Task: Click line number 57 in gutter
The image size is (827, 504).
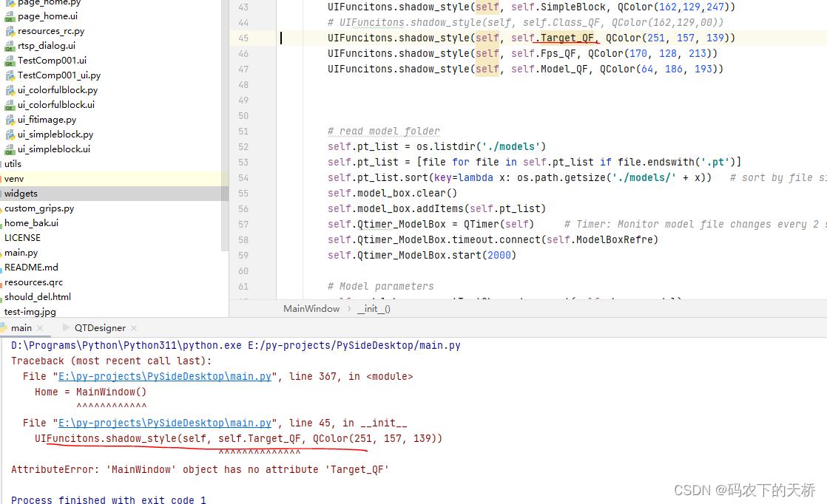Action: click(x=243, y=225)
